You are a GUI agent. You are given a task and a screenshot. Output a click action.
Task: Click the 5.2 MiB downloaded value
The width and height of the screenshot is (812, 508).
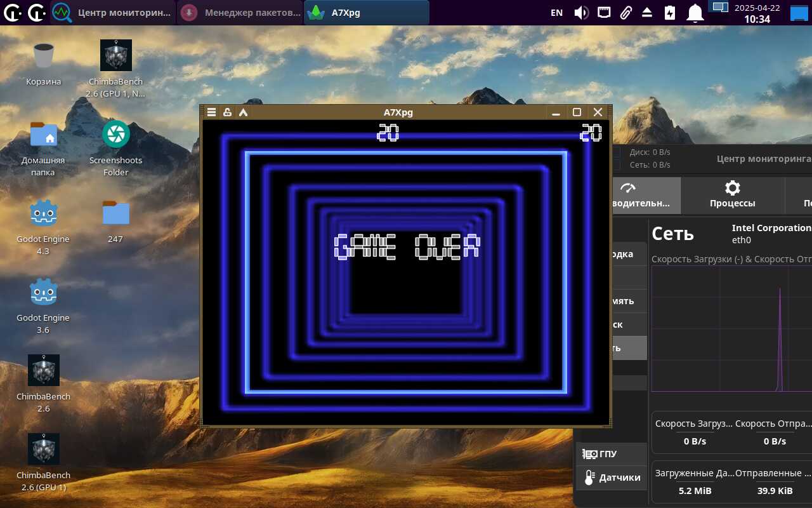pos(695,491)
